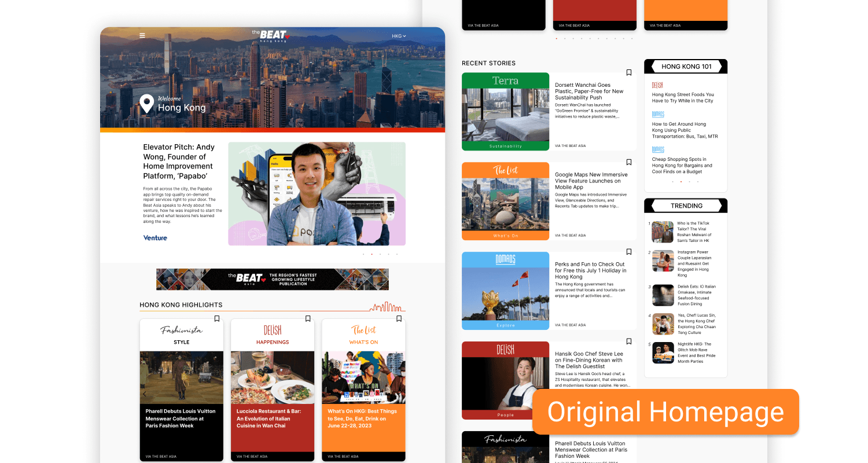The height and width of the screenshot is (463, 868).
Task: Click The Beat Asia banner advertisement
Action: tap(273, 279)
